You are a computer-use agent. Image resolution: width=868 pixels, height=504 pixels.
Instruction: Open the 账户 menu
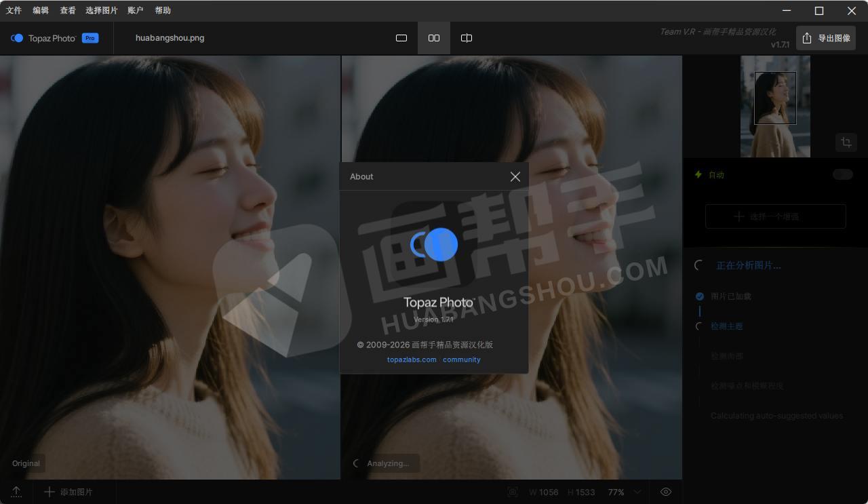tap(136, 10)
